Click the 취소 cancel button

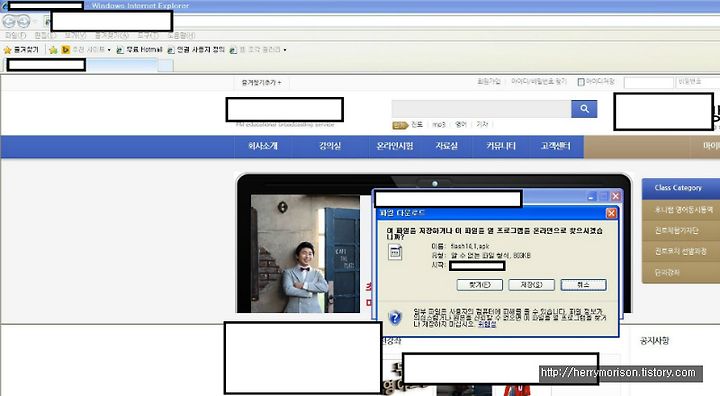click(x=583, y=285)
